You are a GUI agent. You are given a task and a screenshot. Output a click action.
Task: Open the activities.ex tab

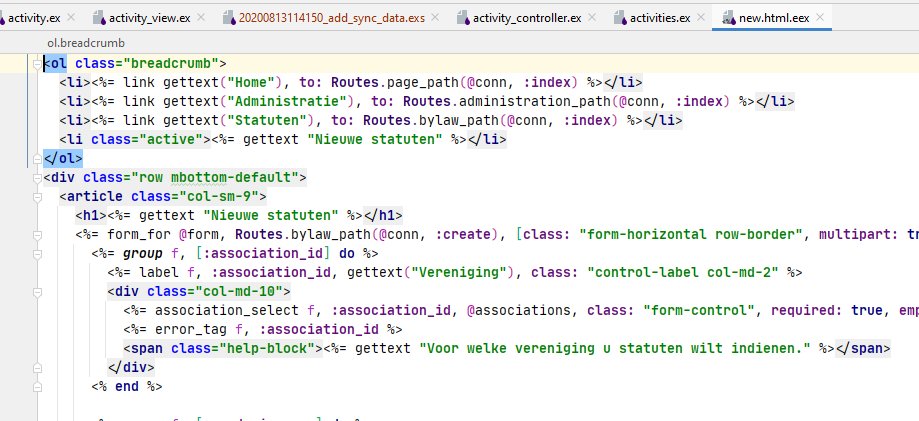click(660, 18)
